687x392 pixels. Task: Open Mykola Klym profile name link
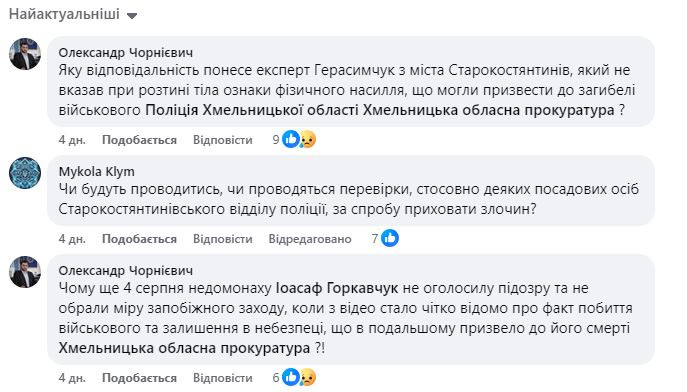pos(96,171)
